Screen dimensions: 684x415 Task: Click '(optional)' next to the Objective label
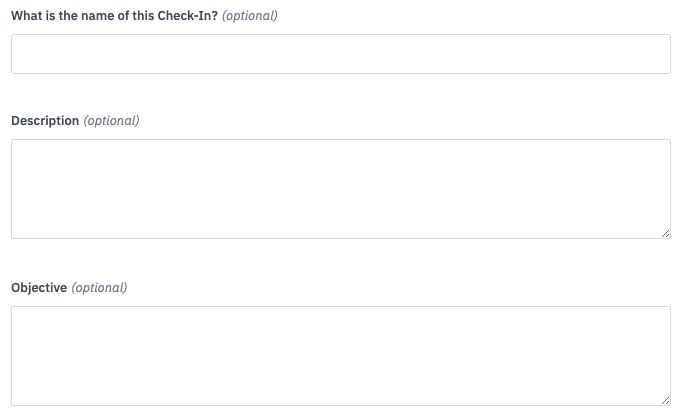point(99,288)
